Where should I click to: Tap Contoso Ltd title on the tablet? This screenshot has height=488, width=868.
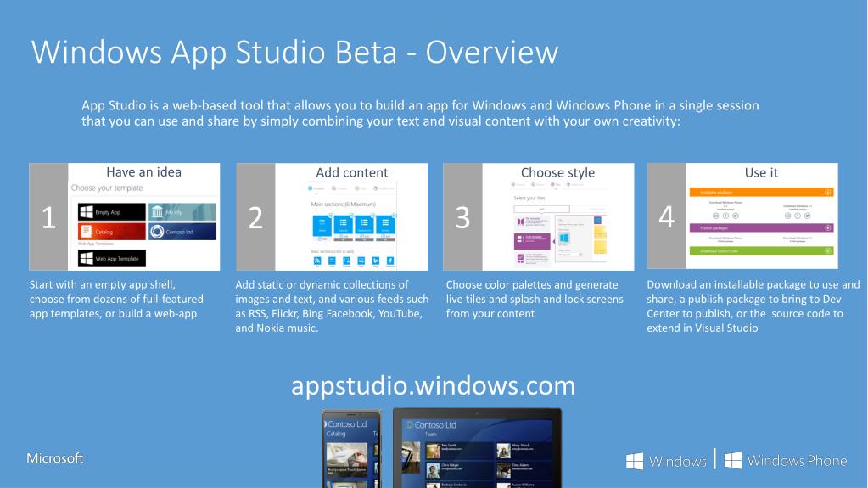click(x=435, y=425)
